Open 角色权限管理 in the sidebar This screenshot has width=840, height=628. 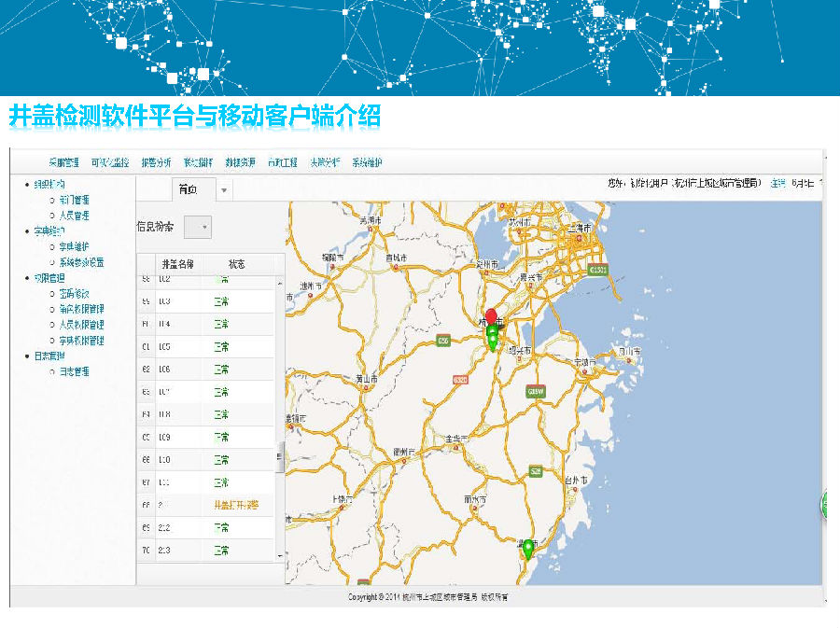point(81,309)
